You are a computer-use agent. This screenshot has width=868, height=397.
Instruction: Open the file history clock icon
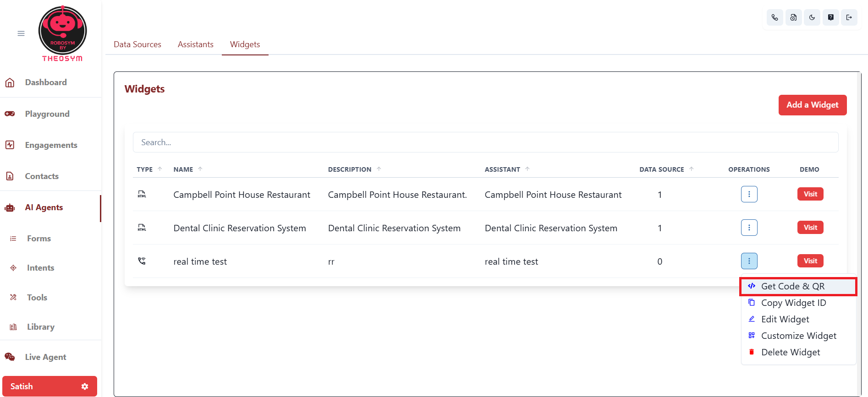click(793, 17)
